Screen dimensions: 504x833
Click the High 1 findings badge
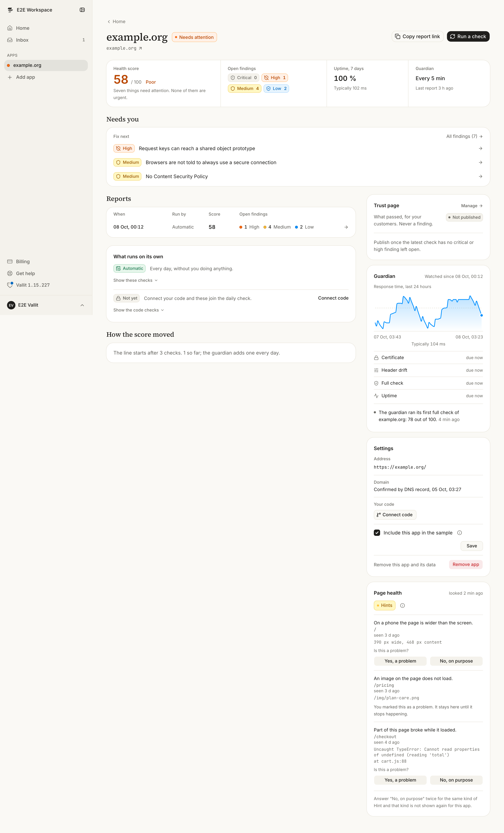pos(274,78)
